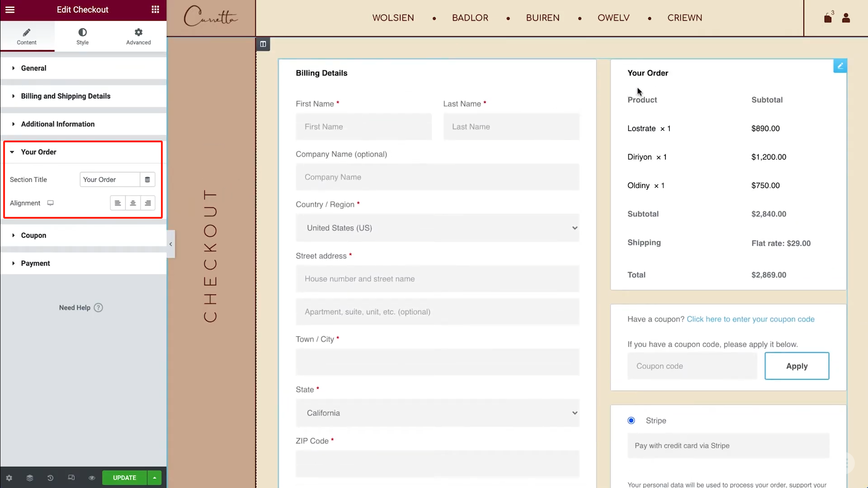The height and width of the screenshot is (488, 868).
Task: Set alignment to left
Action: pos(118,203)
